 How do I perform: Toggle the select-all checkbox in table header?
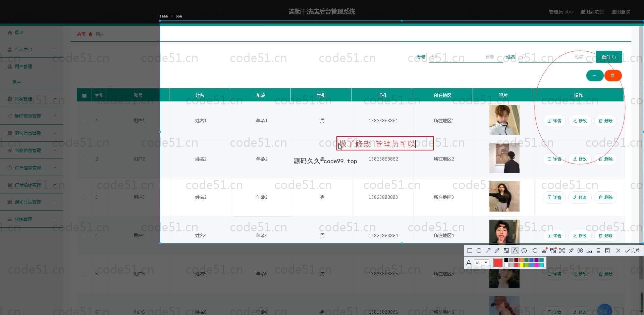pos(84,96)
